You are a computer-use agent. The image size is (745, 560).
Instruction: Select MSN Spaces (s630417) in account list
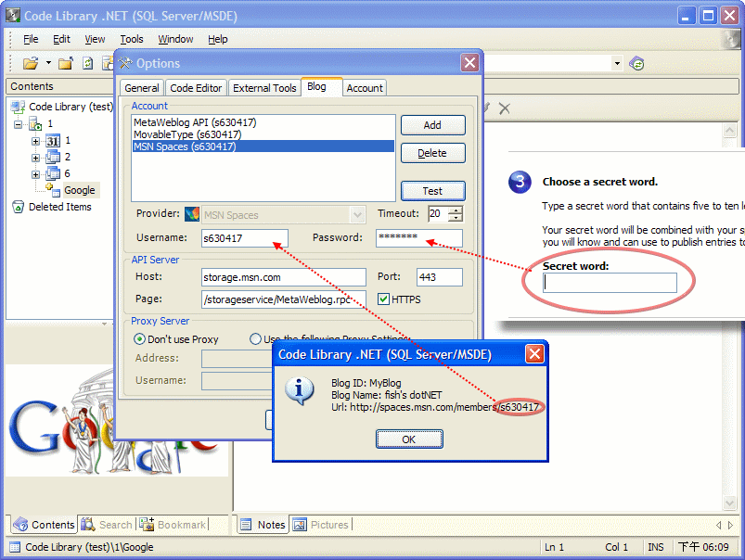tap(263, 146)
